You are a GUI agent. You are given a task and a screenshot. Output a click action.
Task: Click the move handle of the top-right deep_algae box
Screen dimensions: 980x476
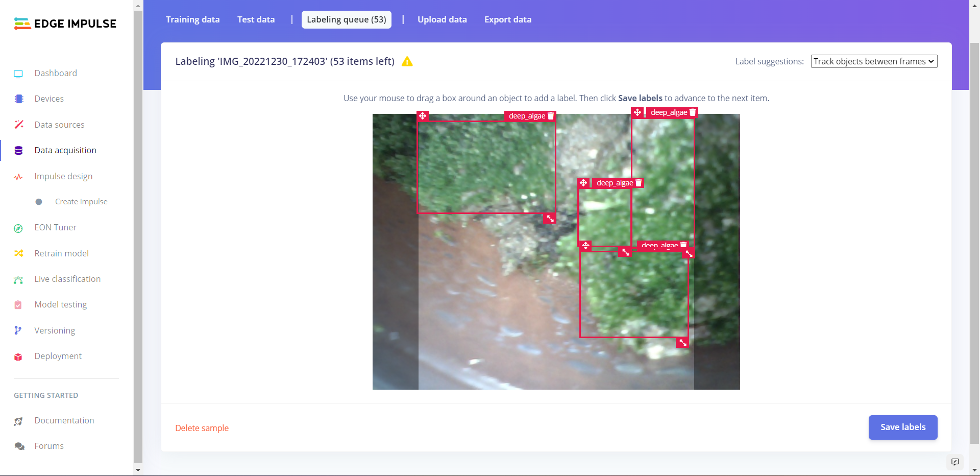638,112
